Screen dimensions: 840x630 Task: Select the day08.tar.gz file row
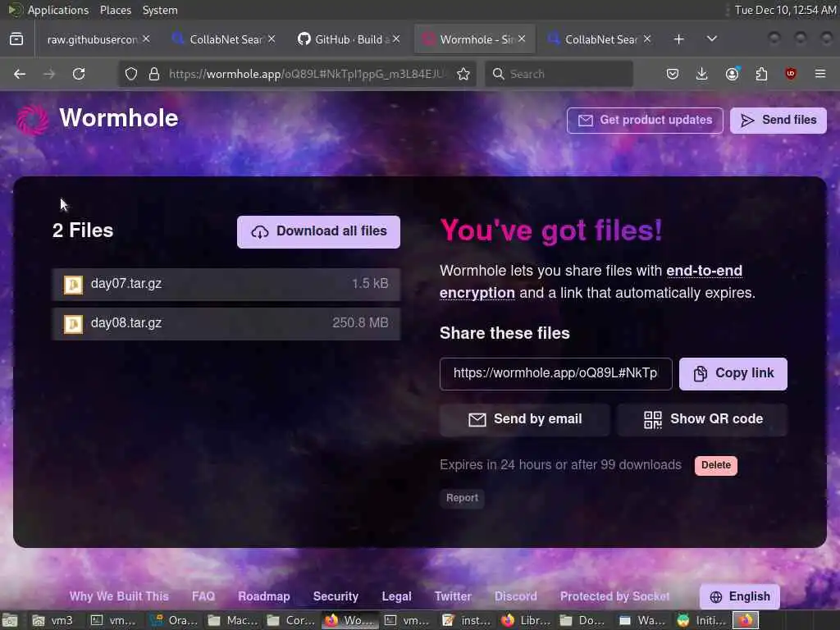coord(226,323)
